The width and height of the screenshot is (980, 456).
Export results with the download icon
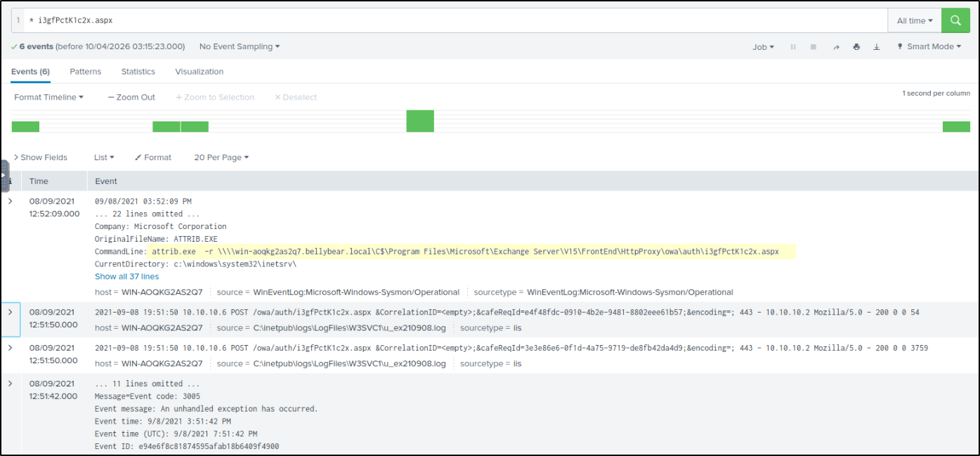[x=877, y=47]
